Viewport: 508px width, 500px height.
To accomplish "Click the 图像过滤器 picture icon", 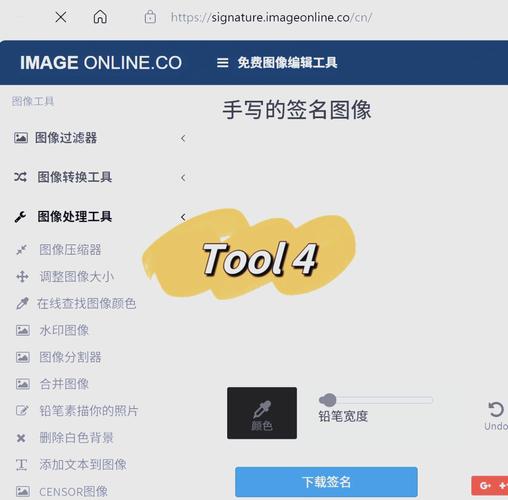I will pos(21,138).
